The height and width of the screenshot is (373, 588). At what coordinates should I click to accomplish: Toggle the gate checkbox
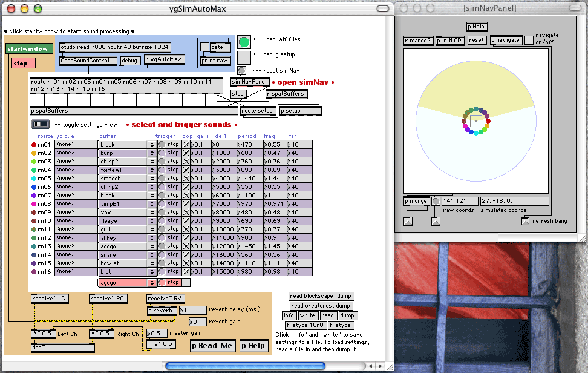pyautogui.click(x=204, y=47)
